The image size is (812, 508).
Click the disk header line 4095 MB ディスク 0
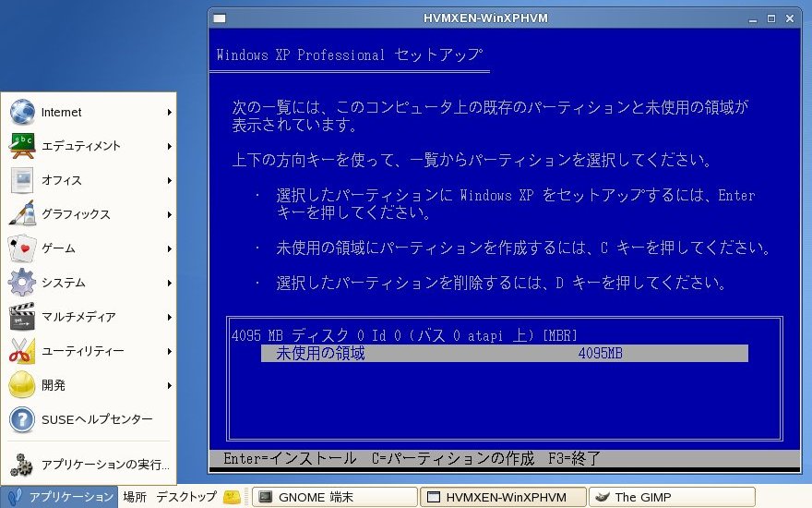pos(404,335)
